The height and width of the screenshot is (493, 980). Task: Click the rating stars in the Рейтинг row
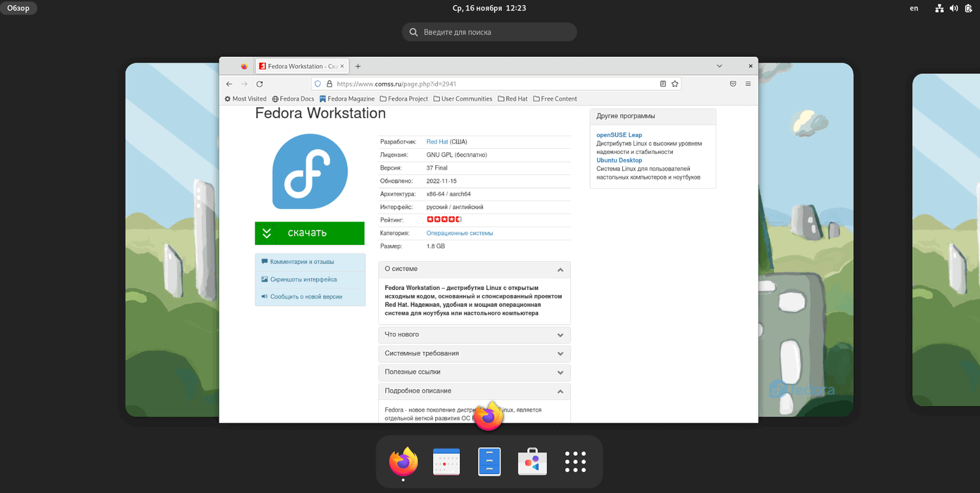point(444,219)
